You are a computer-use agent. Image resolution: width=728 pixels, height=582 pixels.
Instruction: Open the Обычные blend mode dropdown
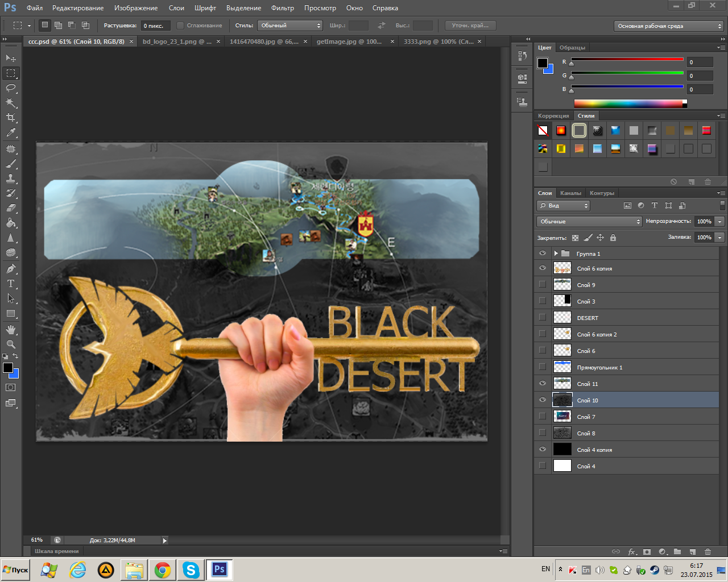tap(589, 222)
